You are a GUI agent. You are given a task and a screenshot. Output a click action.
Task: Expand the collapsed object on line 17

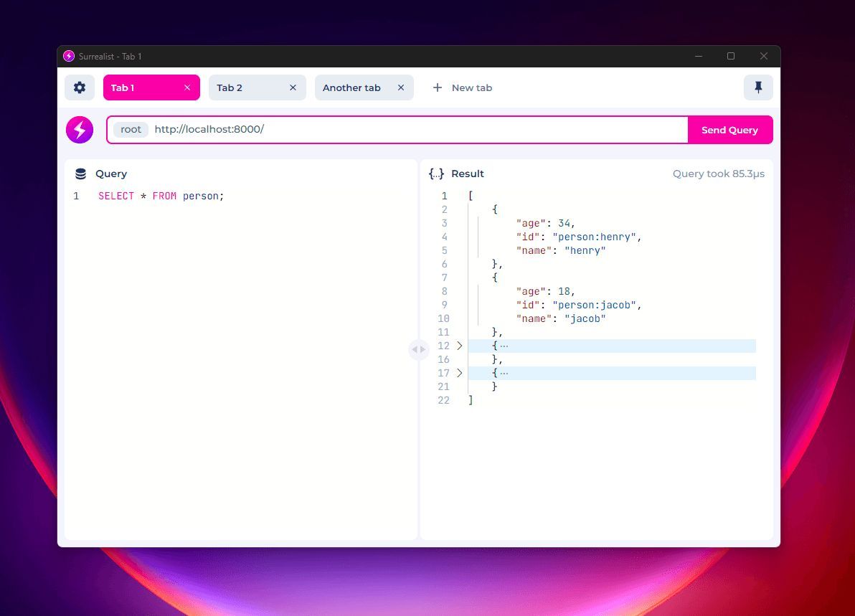click(460, 373)
